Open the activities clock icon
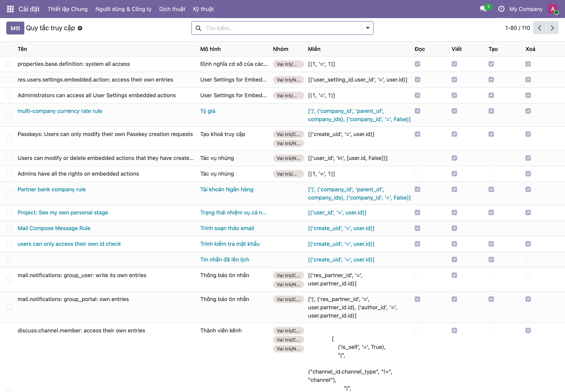Screen dimensions: 565x392 (501, 9)
